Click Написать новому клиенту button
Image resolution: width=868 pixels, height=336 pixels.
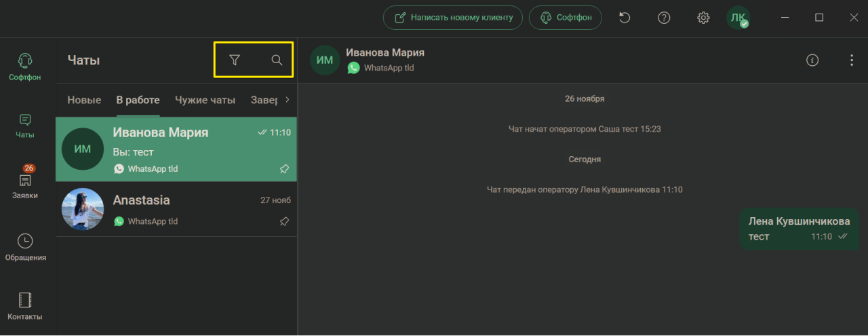point(453,18)
